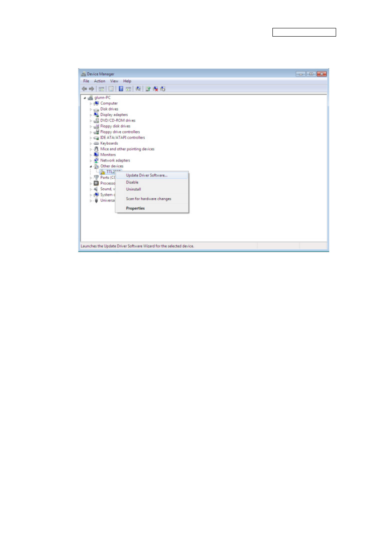Select the Disk drives tree label
This screenshot has height=555, width=392.
click(109, 109)
